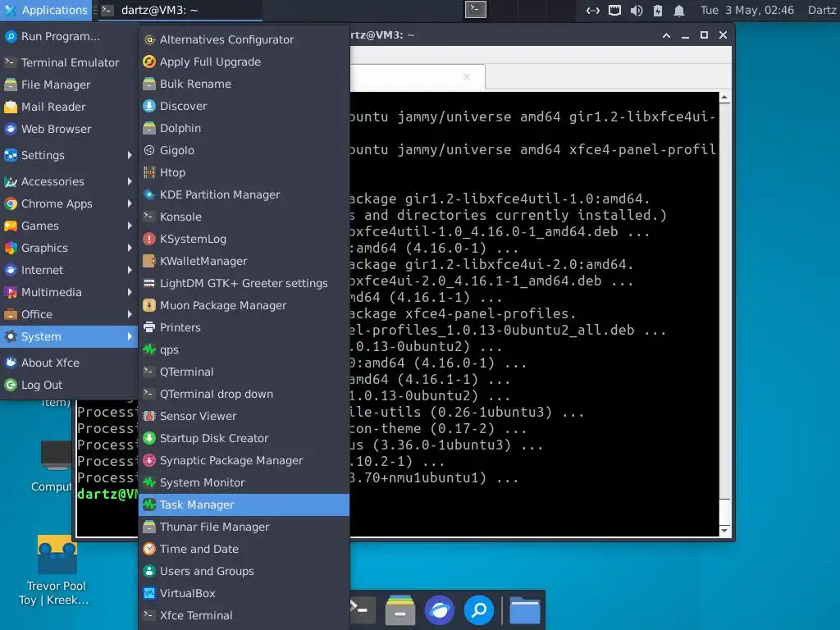Click the Dolphin file manager icon

point(149,128)
